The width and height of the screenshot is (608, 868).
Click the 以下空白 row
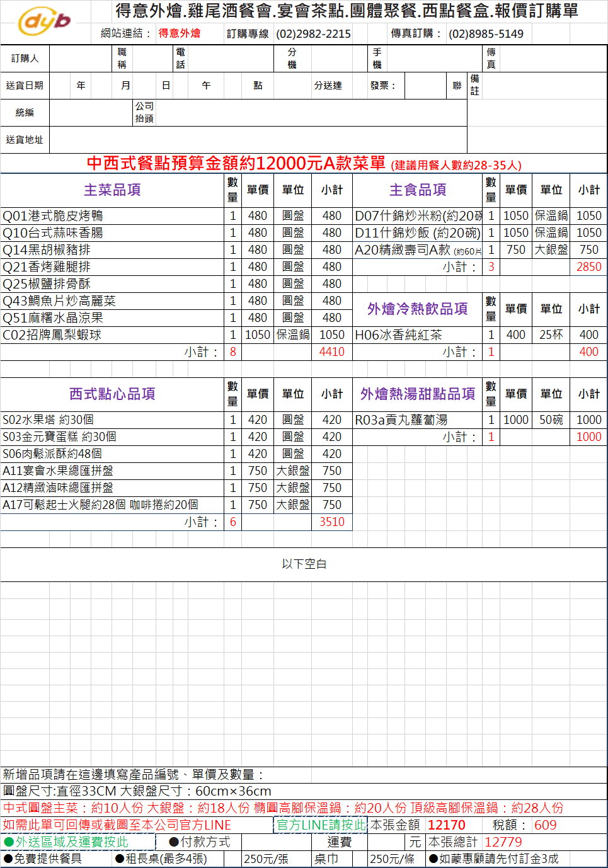304,564
